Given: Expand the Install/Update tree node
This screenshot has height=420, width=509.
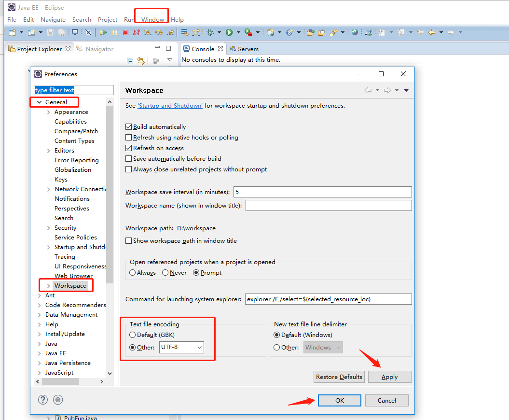Looking at the screenshot, I should coord(39,334).
